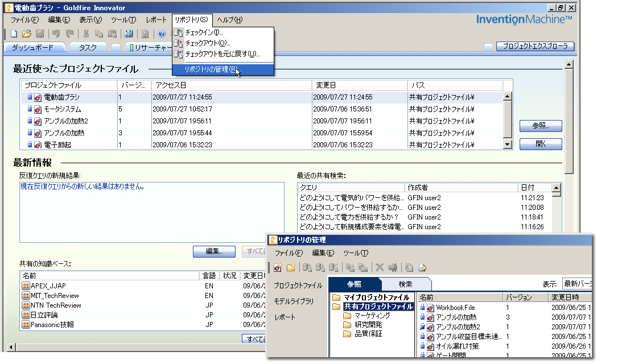Image resolution: width=626 pixels, height=364 pixels.
Task: Sort by アクセス日 column header
Action: click(x=230, y=85)
